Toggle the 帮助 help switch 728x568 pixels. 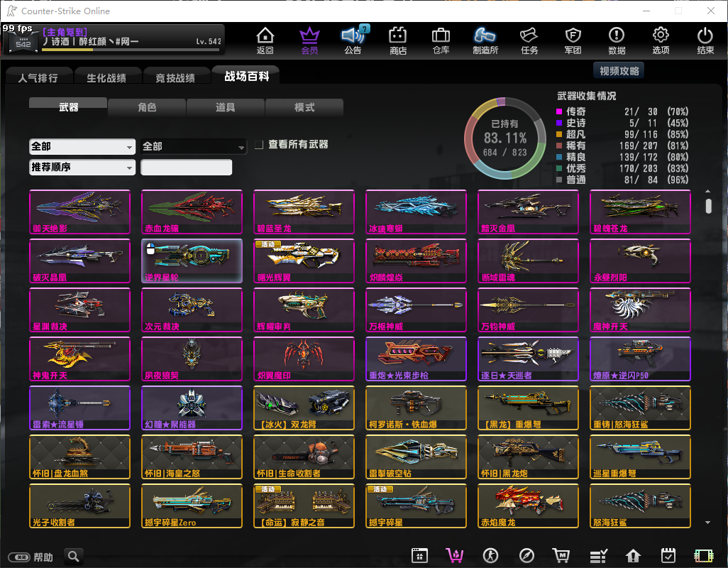point(21,557)
